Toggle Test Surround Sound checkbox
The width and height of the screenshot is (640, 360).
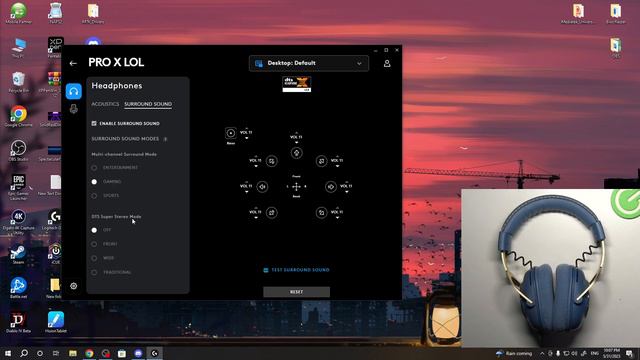[x=266, y=270]
